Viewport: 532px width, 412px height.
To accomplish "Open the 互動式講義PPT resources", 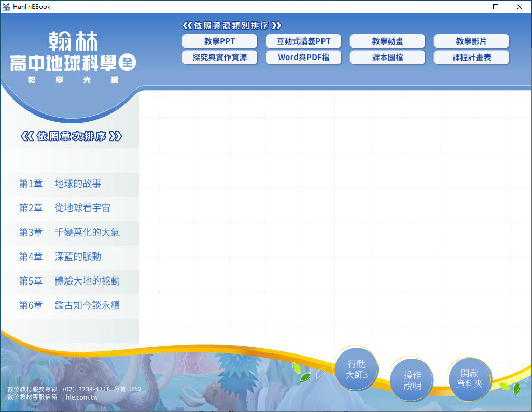I will pyautogui.click(x=303, y=41).
